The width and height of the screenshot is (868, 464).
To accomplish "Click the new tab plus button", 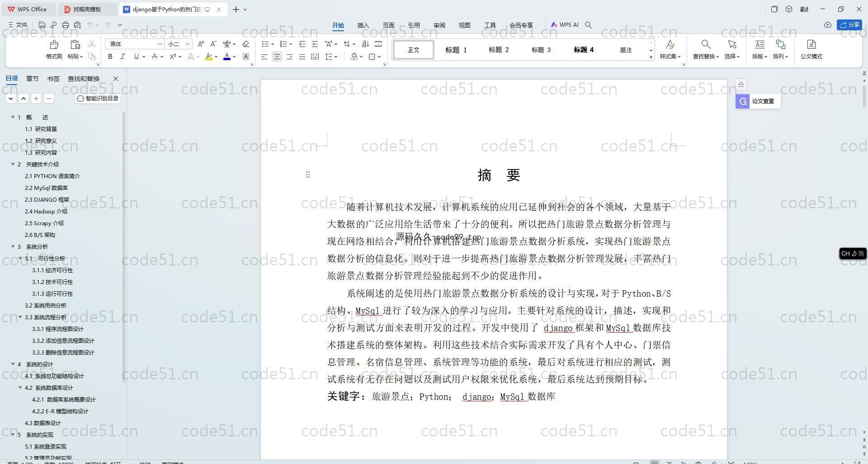I will tap(236, 9).
